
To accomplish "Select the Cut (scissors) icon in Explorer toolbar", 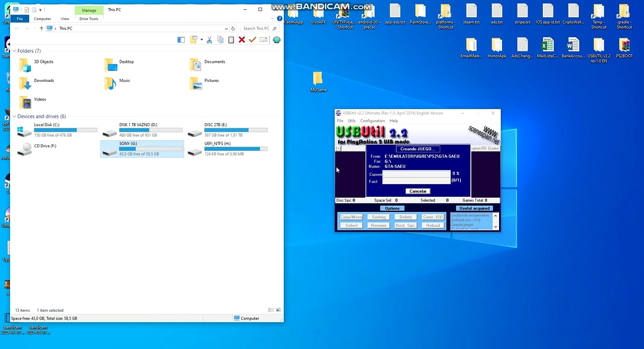I will [209, 40].
